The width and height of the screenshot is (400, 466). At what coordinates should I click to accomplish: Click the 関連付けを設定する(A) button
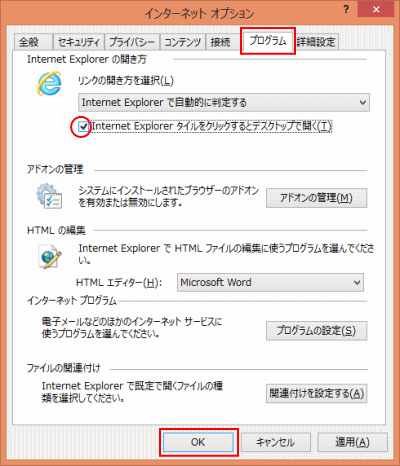316,393
